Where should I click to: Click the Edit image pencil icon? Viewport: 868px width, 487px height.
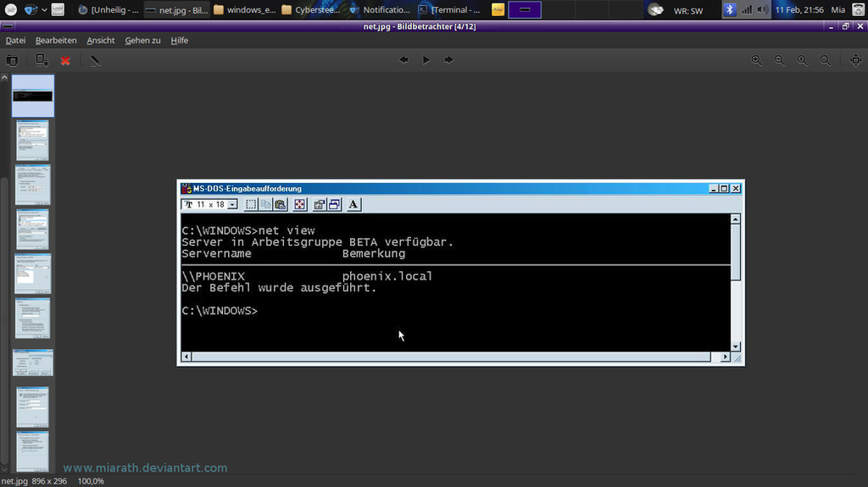point(95,60)
